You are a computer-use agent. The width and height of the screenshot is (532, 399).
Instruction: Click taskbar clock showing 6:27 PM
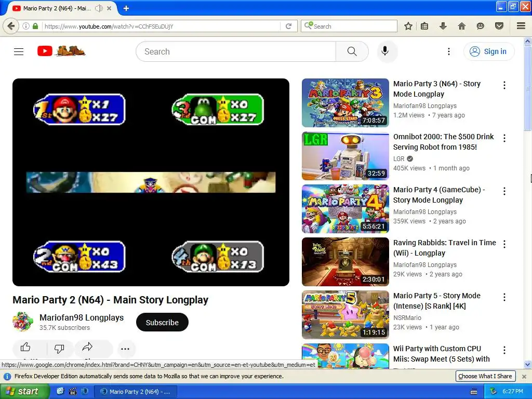coord(513,391)
